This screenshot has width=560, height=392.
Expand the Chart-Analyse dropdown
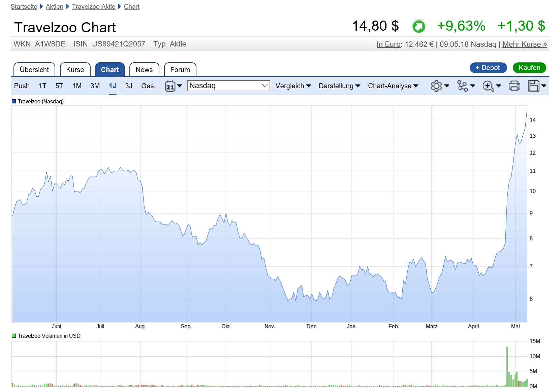coord(393,86)
